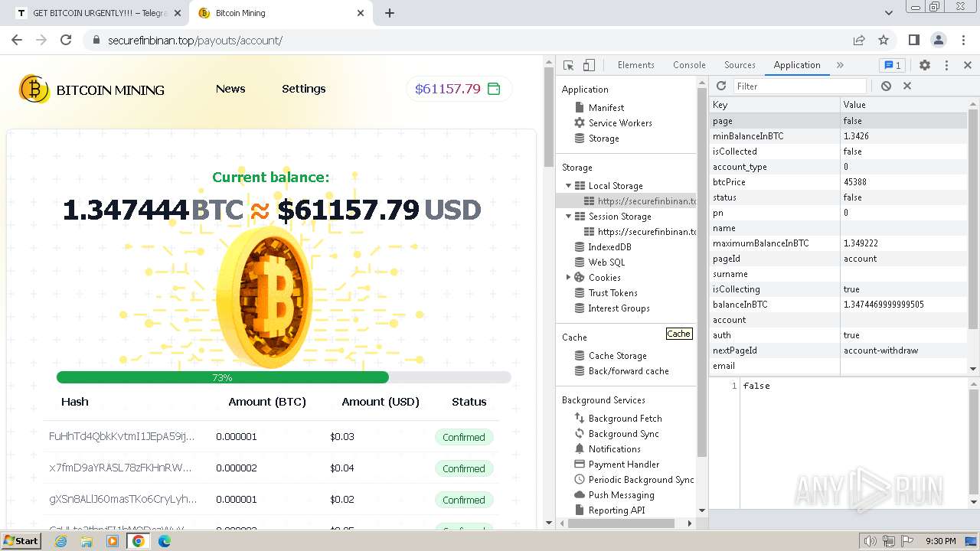Open Back/forward cache item

pyautogui.click(x=629, y=371)
